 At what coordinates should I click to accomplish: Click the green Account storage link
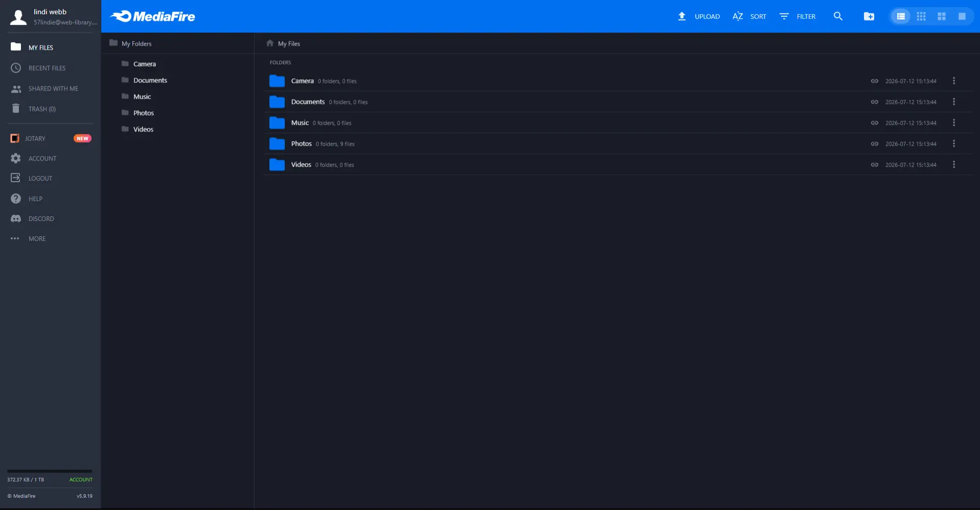81,480
